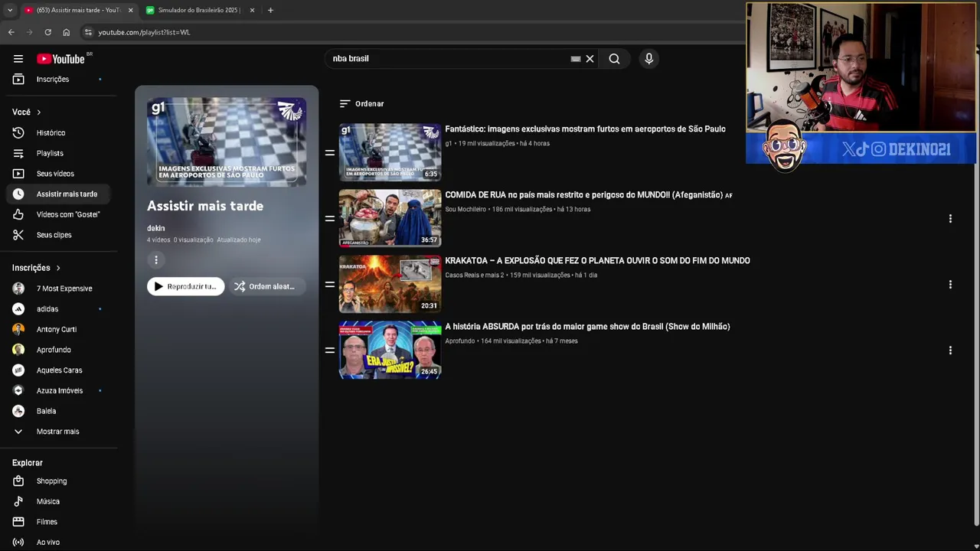Open the Aqueles Caras channel
980x551 pixels.
click(59, 370)
